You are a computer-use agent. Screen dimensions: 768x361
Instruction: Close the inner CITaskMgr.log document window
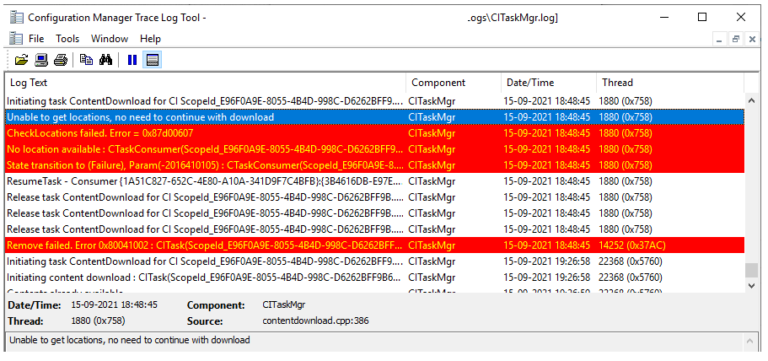tap(752, 40)
